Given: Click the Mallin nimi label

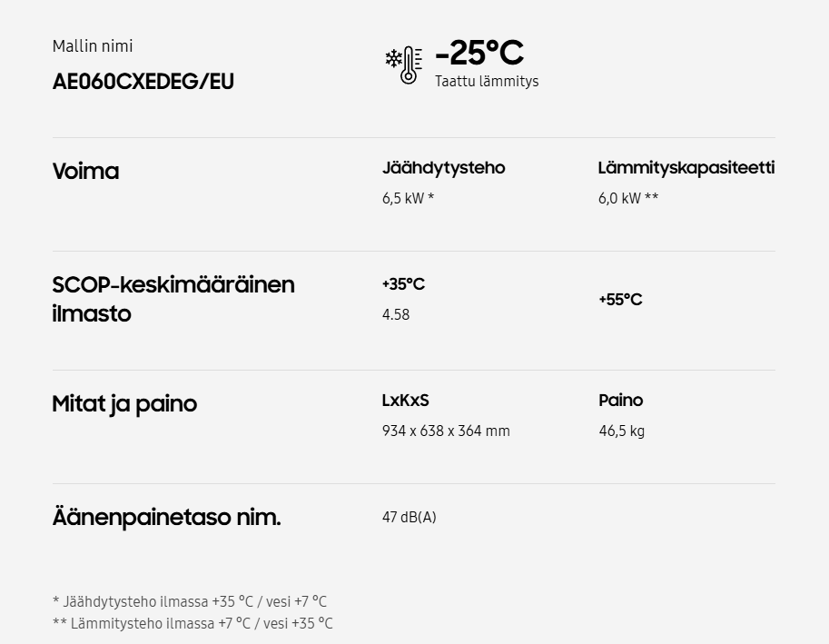Looking at the screenshot, I should pyautogui.click(x=93, y=46).
